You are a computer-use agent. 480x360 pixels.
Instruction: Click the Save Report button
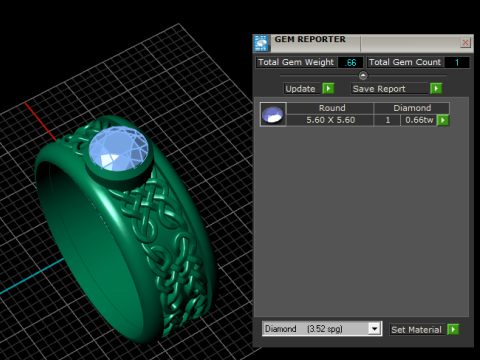point(389,89)
